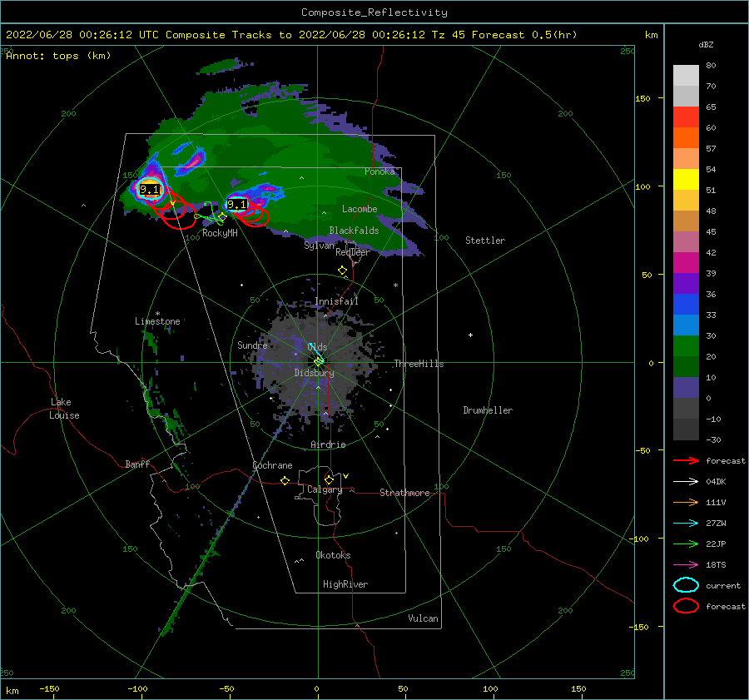Select the Limestone label

click(157, 321)
